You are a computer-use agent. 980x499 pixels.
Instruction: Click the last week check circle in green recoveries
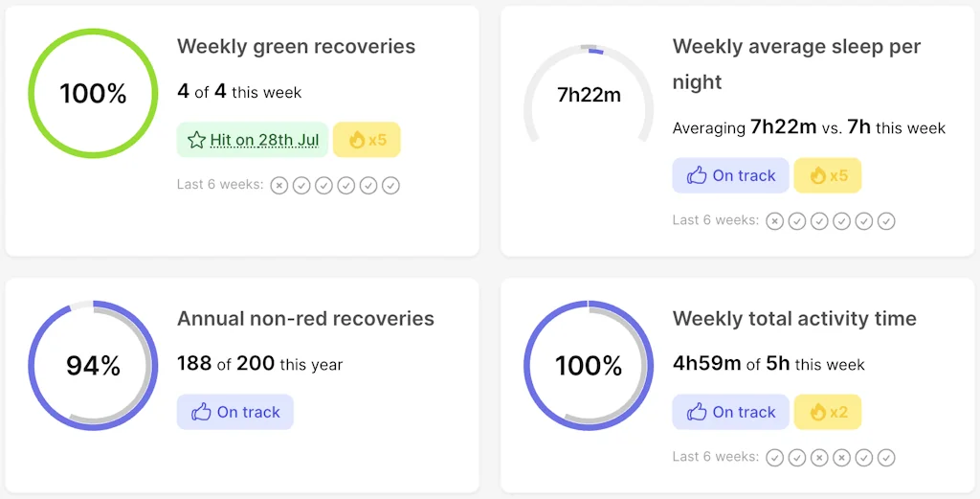[x=390, y=185]
